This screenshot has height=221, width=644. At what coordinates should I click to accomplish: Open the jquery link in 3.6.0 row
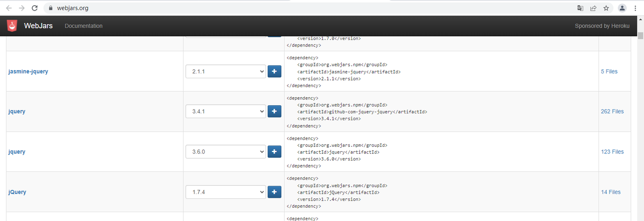[17, 152]
